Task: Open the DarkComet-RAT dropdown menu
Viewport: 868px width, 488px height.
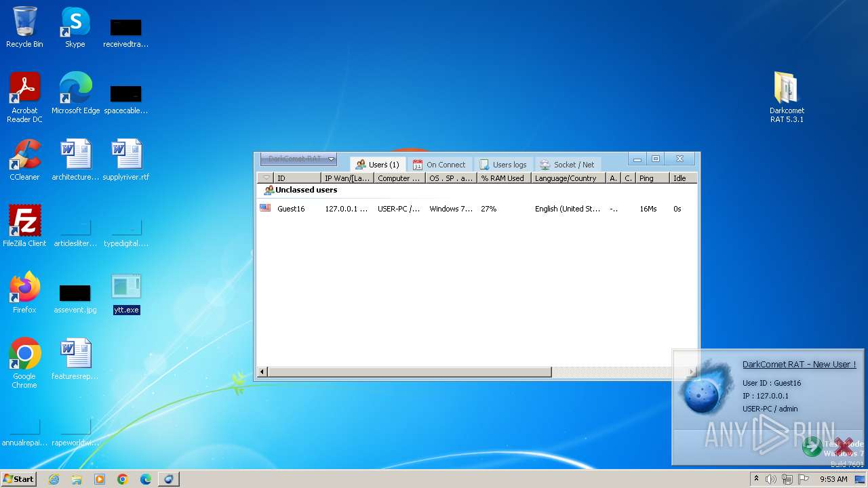Action: click(x=298, y=159)
